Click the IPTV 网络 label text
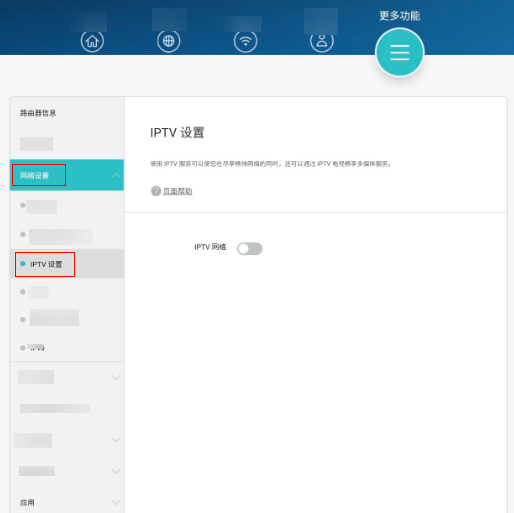514x513 pixels. tap(210, 247)
